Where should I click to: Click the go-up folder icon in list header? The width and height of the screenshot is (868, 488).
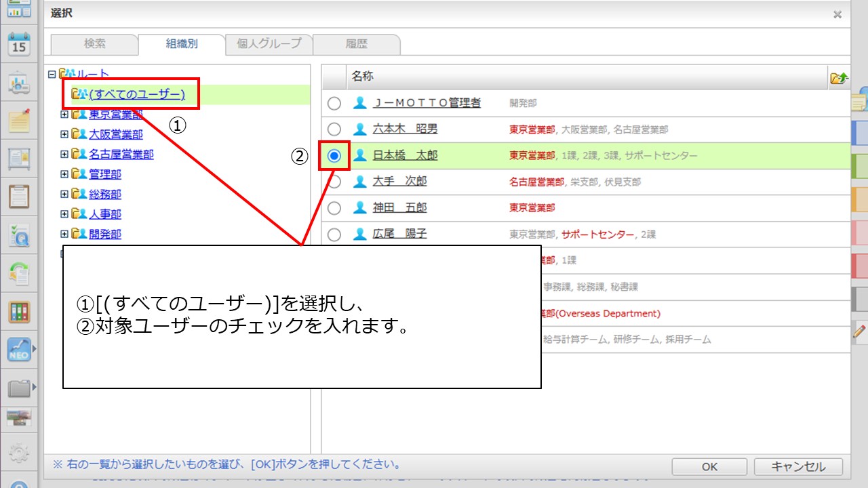[838, 78]
